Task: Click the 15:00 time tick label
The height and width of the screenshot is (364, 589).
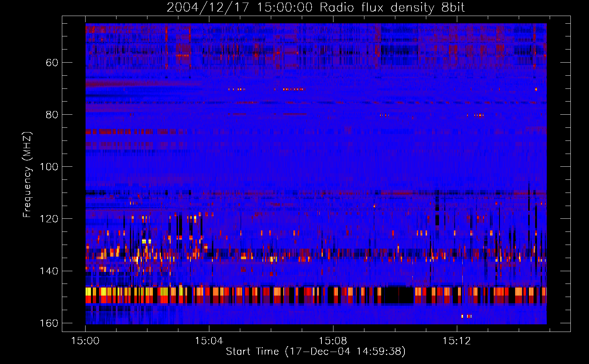Action: (x=85, y=341)
